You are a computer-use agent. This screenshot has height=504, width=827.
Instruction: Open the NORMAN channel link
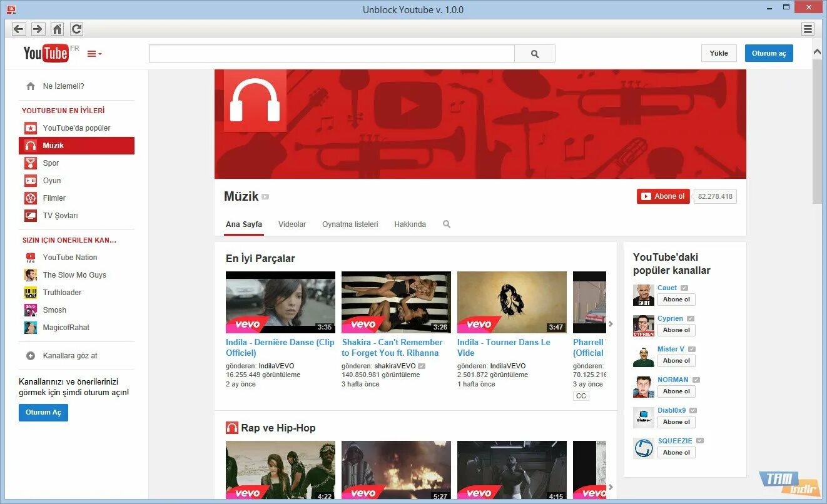pos(672,380)
